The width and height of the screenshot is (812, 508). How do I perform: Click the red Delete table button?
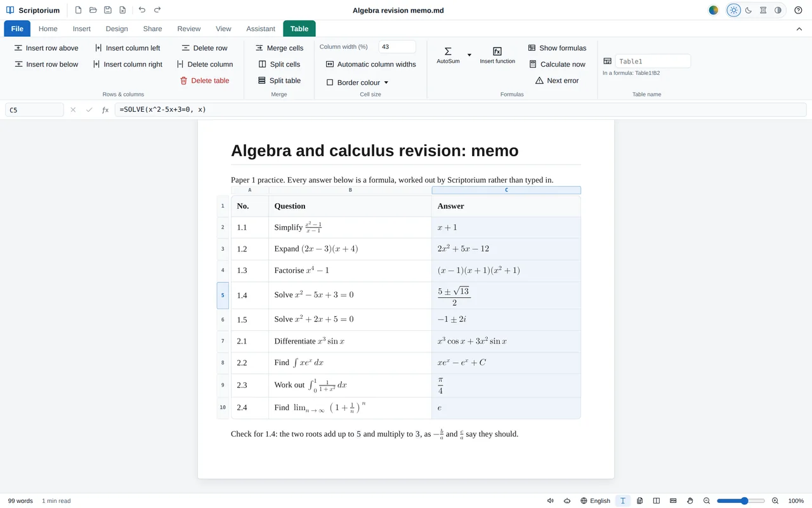[x=204, y=81]
